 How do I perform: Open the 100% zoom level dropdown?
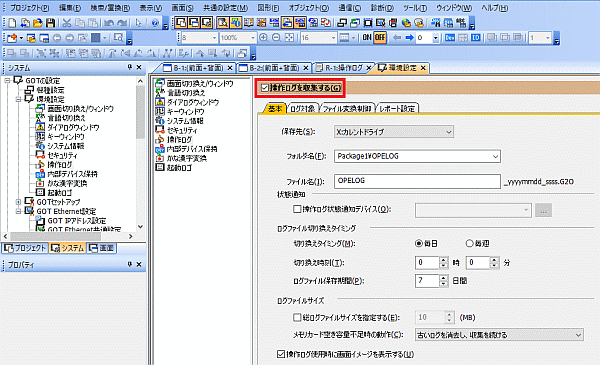pos(253,37)
